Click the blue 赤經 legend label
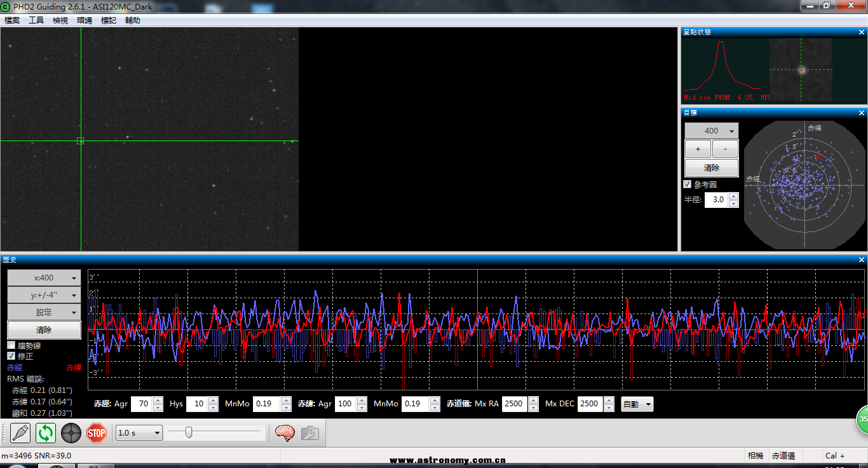The width and height of the screenshot is (868, 468). 15,368
